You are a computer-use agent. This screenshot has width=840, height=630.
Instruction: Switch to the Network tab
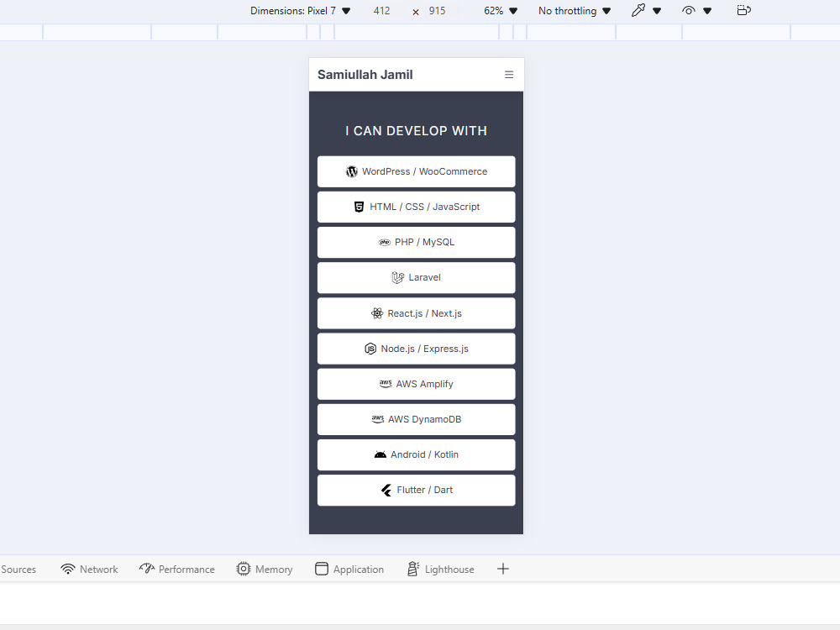[89, 570]
